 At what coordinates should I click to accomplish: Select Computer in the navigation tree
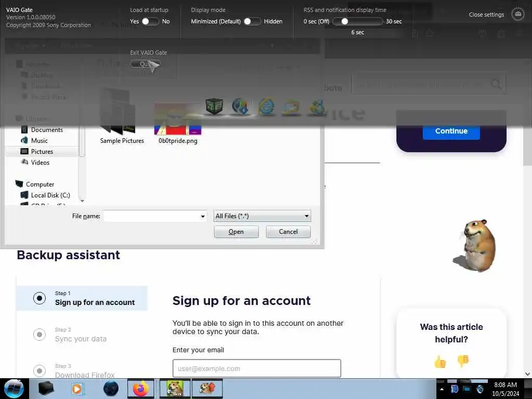pyautogui.click(x=40, y=184)
